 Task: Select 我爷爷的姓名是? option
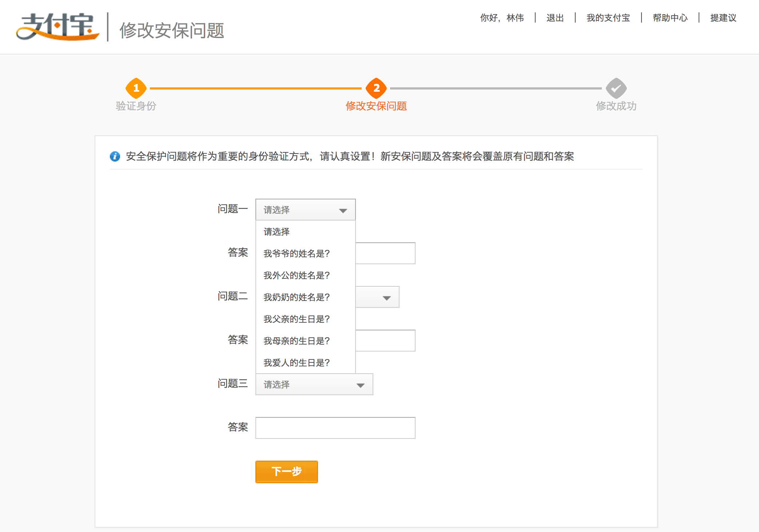[297, 254]
